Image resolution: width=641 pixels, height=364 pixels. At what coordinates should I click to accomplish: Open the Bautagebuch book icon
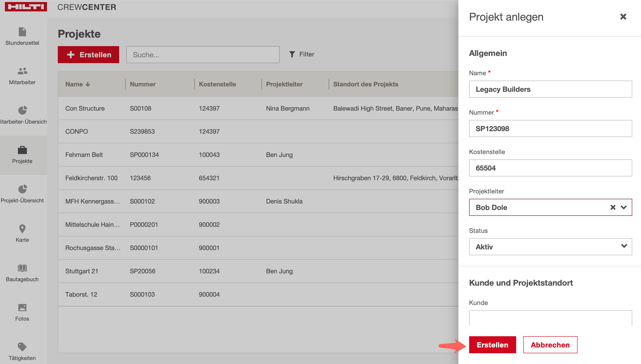point(22,268)
